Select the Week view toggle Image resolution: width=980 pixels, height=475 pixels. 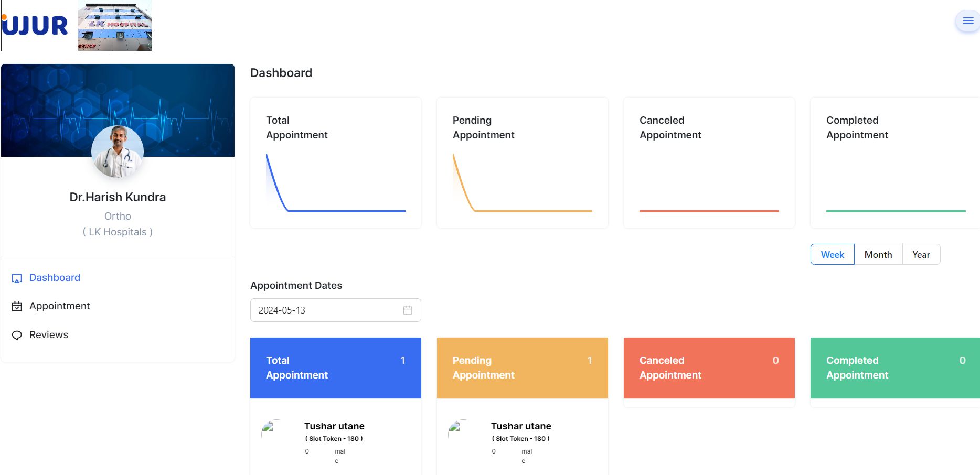pos(832,254)
